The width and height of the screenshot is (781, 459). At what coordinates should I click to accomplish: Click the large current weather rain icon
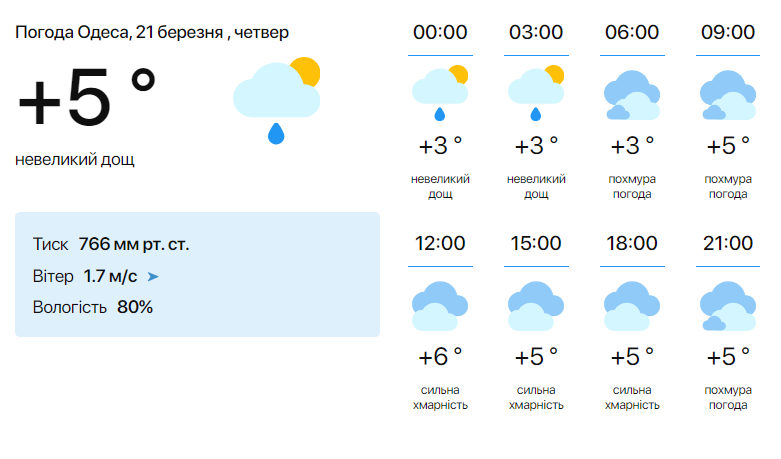277,100
